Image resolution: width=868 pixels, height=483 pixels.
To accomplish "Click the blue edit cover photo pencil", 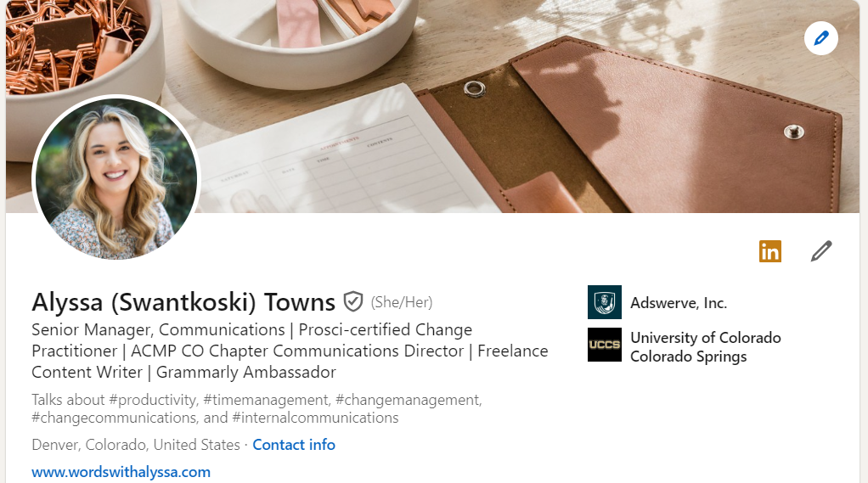I will click(820, 38).
